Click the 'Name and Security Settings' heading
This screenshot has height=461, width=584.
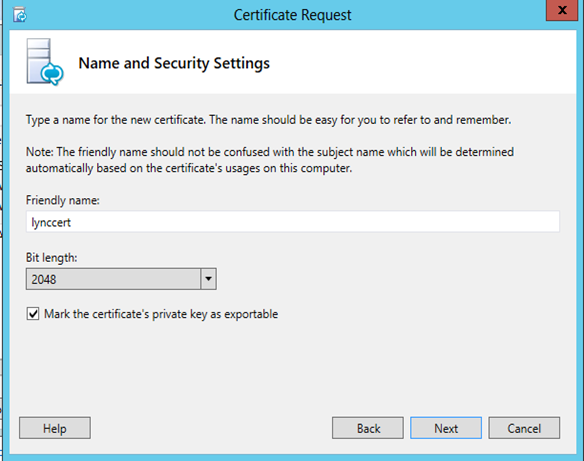point(174,63)
